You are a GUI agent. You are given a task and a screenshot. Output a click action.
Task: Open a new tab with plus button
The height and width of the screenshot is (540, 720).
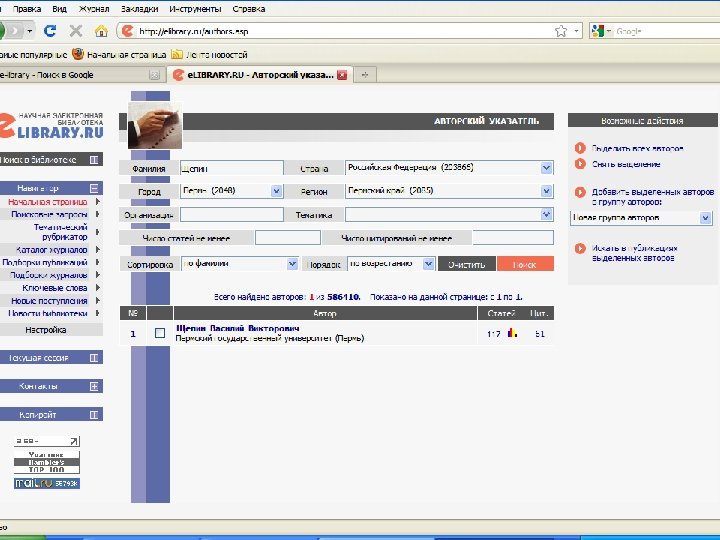pos(365,75)
